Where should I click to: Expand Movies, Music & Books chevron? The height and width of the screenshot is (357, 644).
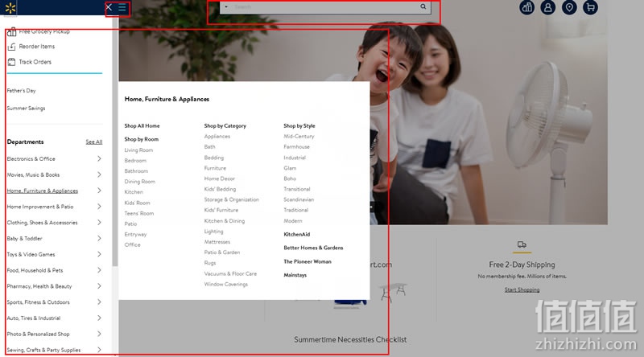(x=99, y=174)
